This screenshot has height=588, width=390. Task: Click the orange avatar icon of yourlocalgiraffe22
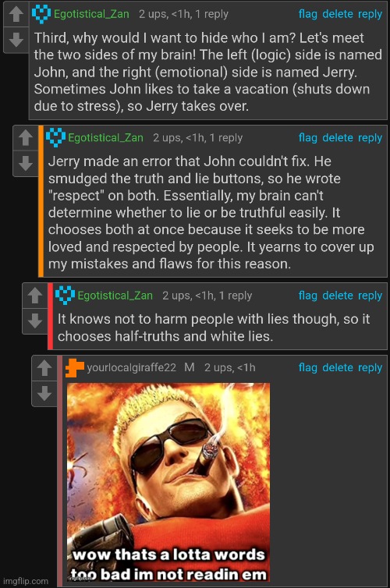74,367
